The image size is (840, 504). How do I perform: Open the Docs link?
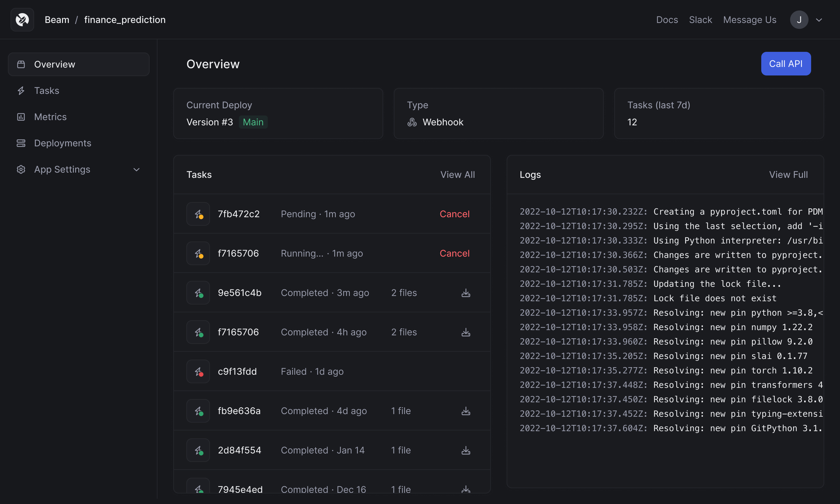tap(667, 20)
